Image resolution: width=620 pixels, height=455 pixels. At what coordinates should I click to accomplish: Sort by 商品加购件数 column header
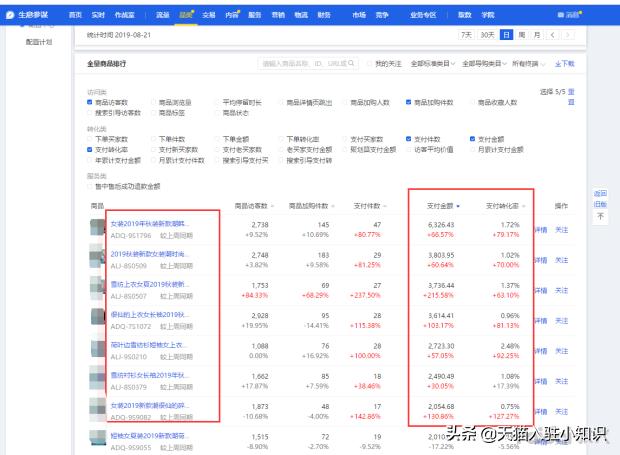[311, 206]
